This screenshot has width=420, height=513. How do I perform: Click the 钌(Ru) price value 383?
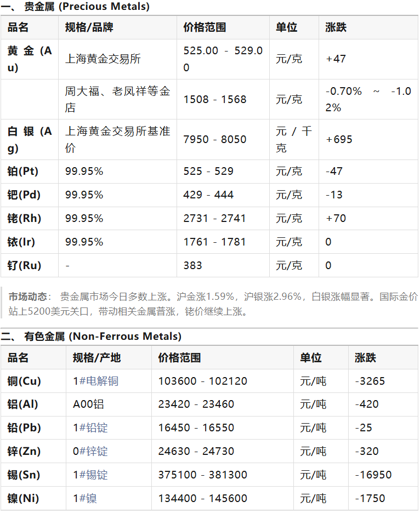pyautogui.click(x=193, y=266)
